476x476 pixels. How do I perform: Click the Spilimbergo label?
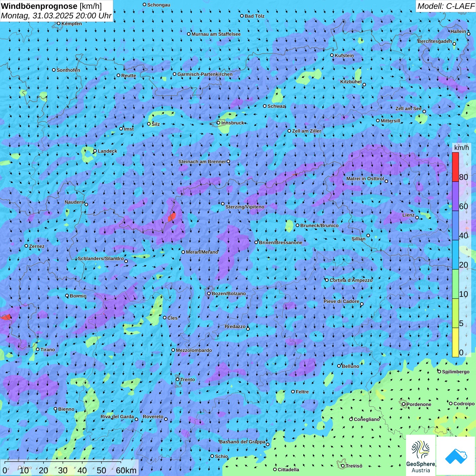(456, 372)
